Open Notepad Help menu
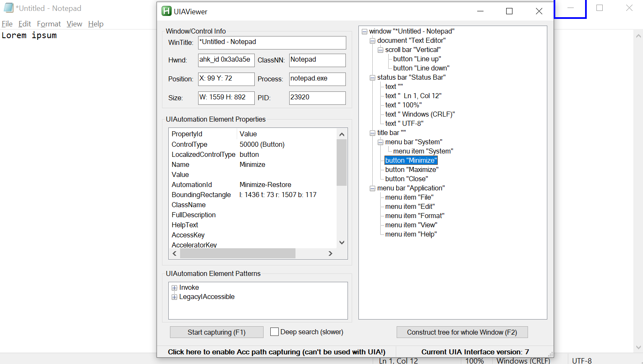The width and height of the screenshot is (643, 364). [96, 24]
